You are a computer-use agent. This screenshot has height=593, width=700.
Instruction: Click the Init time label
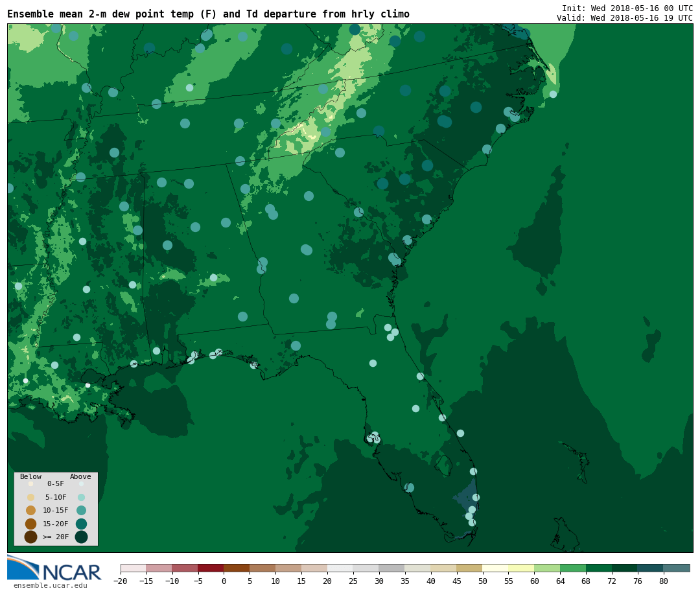pos(627,8)
